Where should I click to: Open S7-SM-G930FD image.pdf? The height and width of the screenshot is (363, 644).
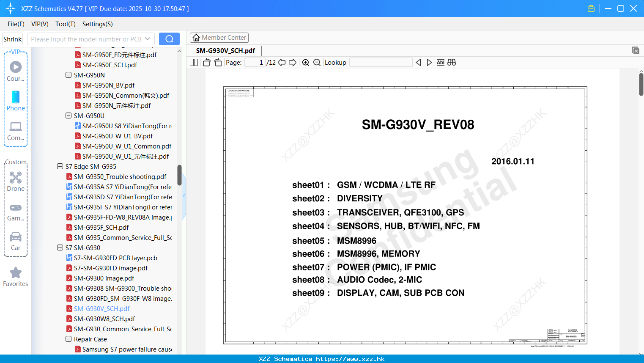pos(107,268)
